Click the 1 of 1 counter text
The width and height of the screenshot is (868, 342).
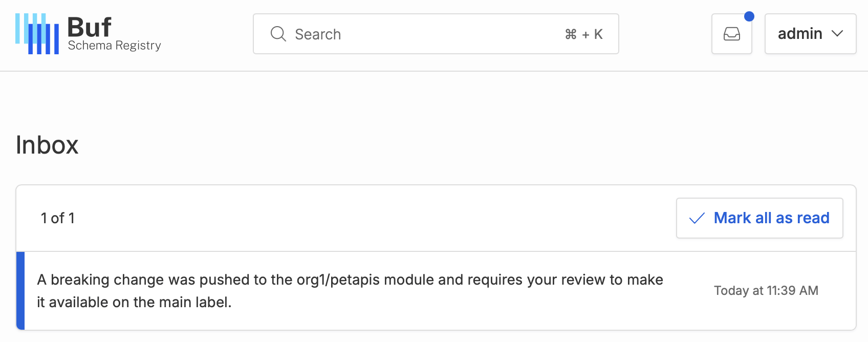click(x=58, y=218)
